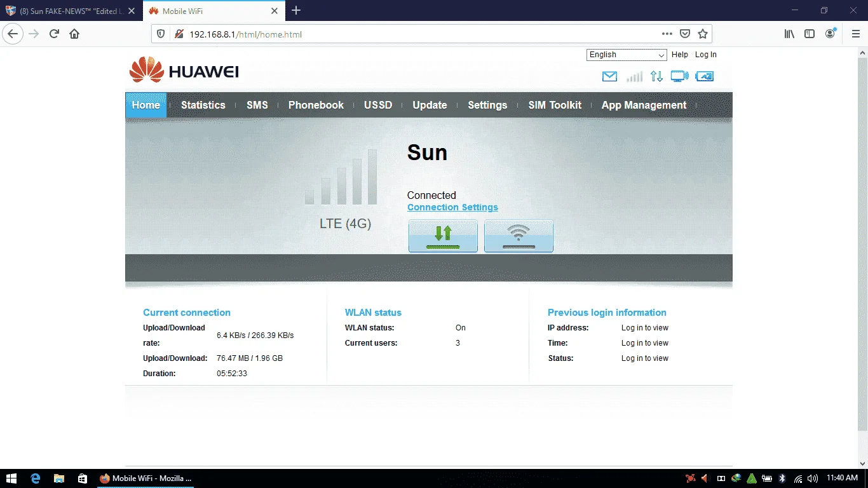Image resolution: width=868 pixels, height=488 pixels.
Task: Launch Edge from the taskbar
Action: (x=36, y=478)
